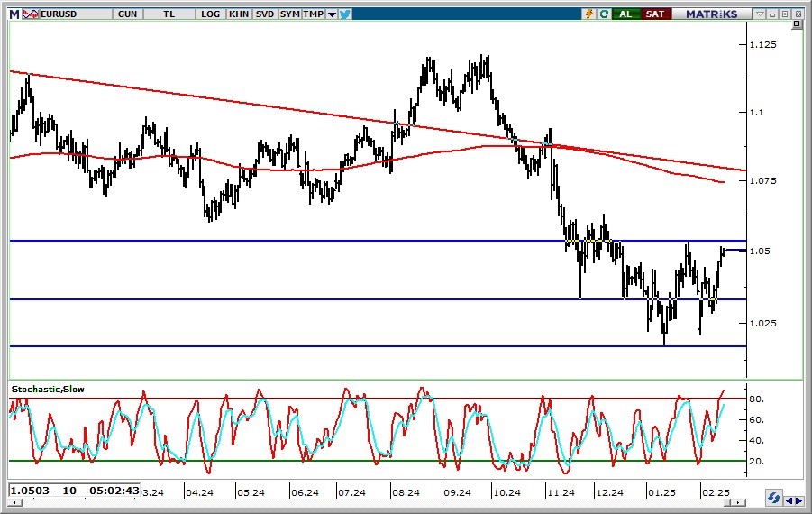Click the horizontal scrollbar right arrow
812x514 pixels.
point(739,502)
